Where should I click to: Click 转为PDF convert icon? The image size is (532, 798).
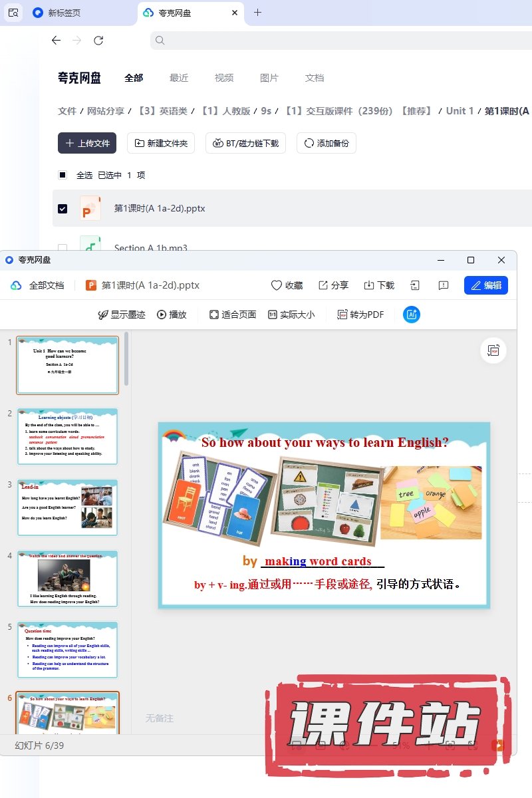coord(342,315)
